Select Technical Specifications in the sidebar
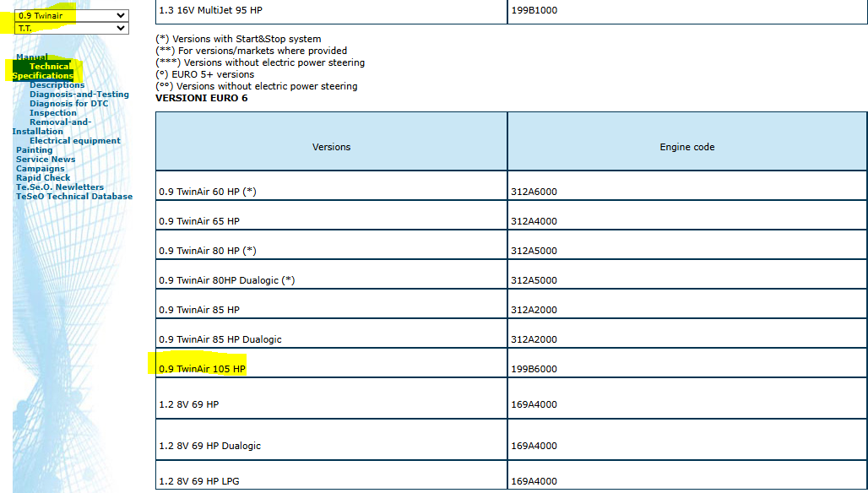The image size is (868, 493). [x=44, y=71]
